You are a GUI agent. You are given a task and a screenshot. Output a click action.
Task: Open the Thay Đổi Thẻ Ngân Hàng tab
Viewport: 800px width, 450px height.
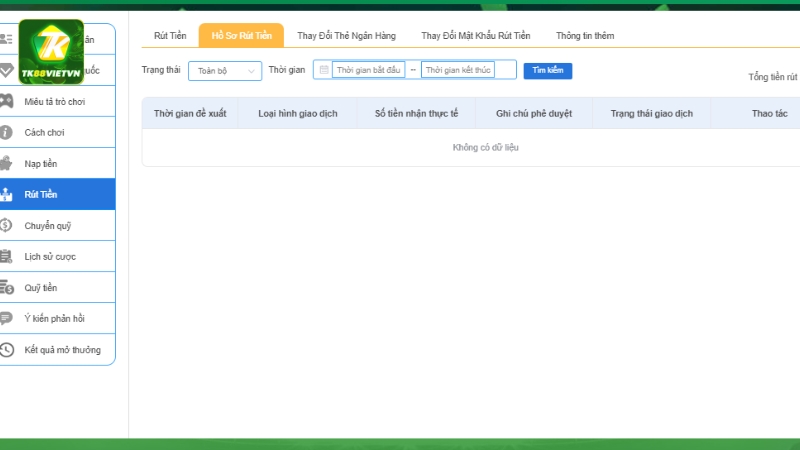click(346, 36)
